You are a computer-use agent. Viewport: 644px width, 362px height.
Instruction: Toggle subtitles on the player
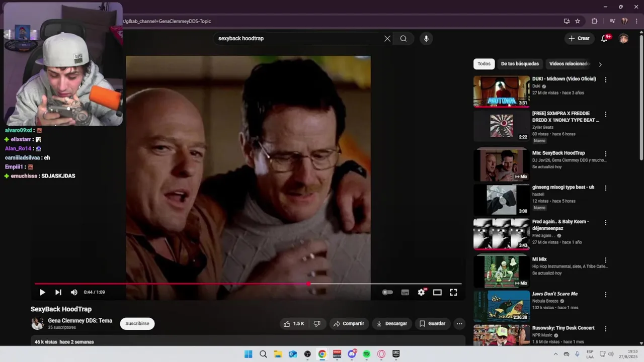coord(405,292)
